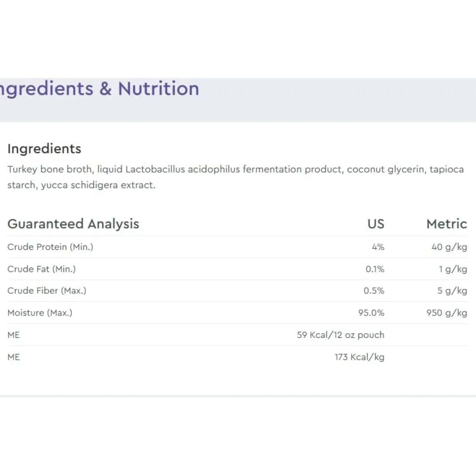This screenshot has height=476, width=476.
Task: Click the 950 g/kg moisture value
Action: (446, 313)
